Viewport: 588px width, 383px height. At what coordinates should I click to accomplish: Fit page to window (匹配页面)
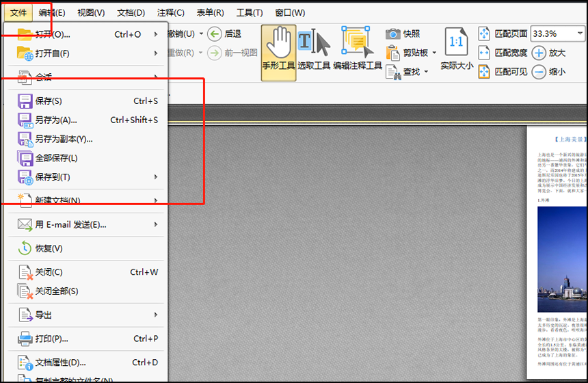[503, 34]
